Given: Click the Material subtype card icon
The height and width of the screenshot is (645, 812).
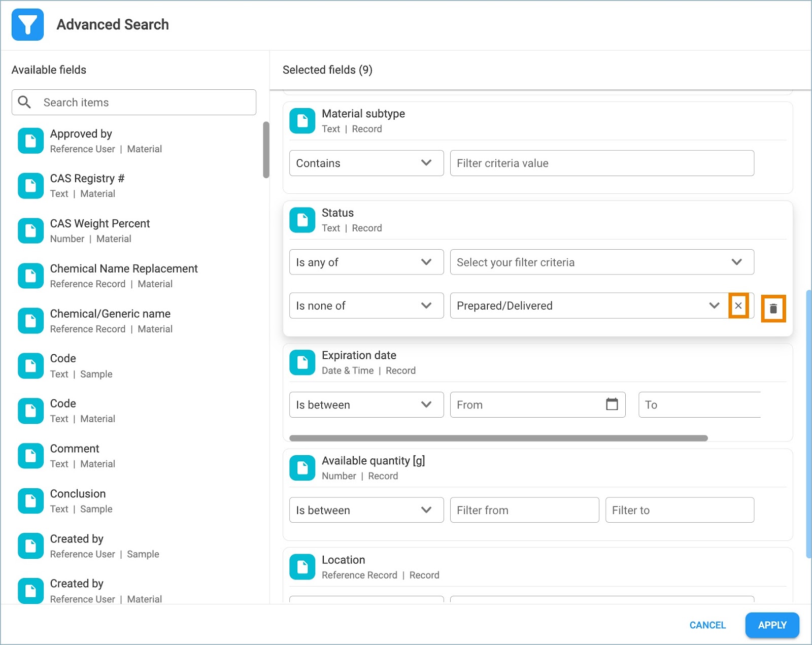Looking at the screenshot, I should [x=302, y=121].
